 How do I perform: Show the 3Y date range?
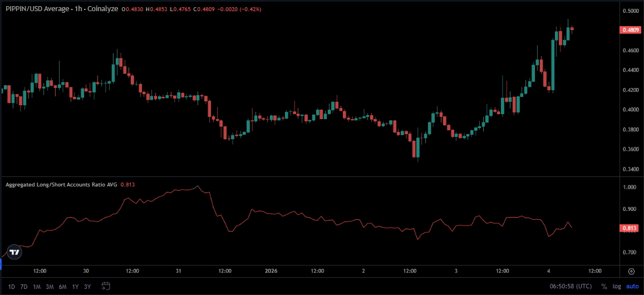click(x=87, y=286)
